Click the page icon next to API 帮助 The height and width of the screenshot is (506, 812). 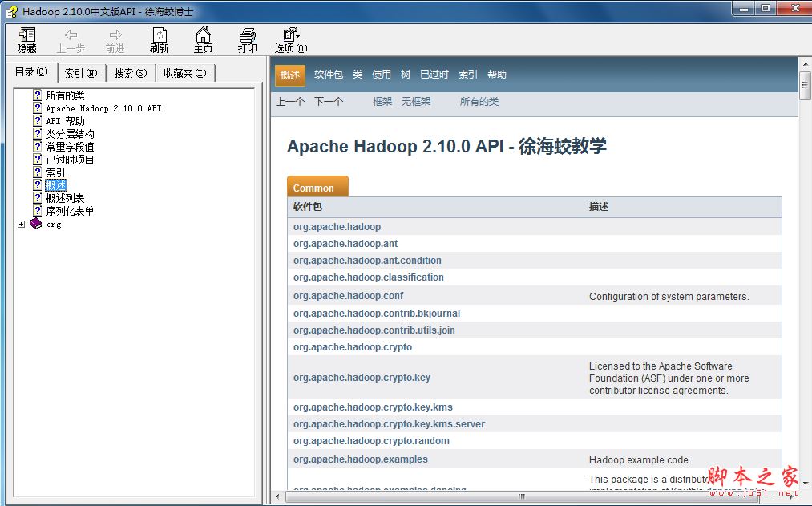(38, 120)
